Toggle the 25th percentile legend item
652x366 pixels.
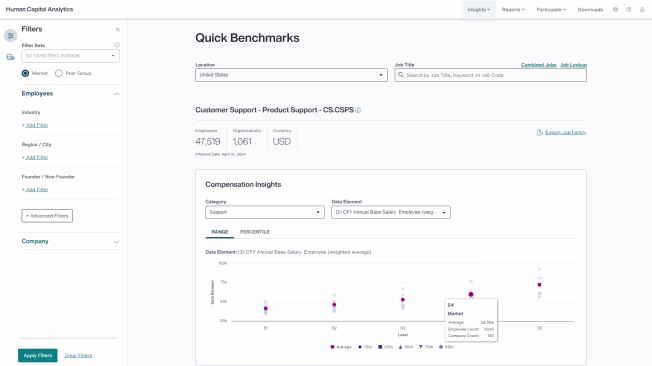[x=385, y=347]
